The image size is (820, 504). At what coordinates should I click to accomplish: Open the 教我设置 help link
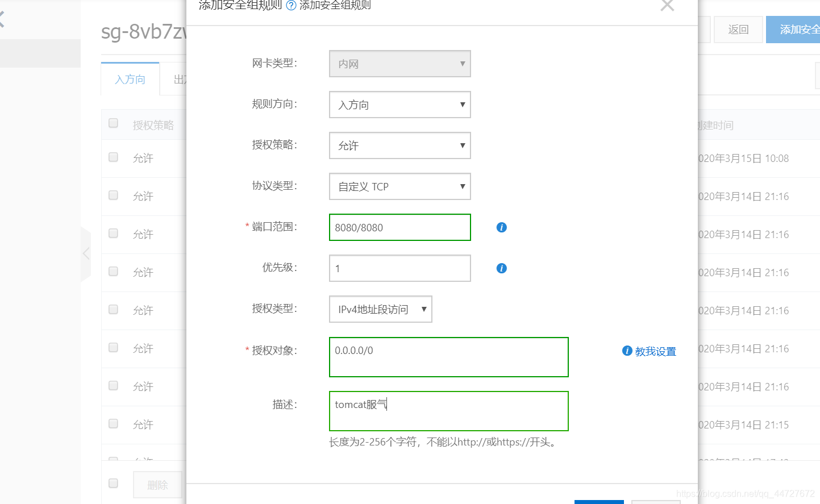(656, 351)
